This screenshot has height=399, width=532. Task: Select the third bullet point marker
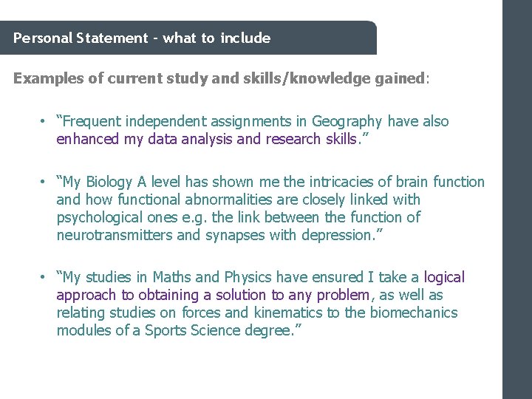pos(44,277)
